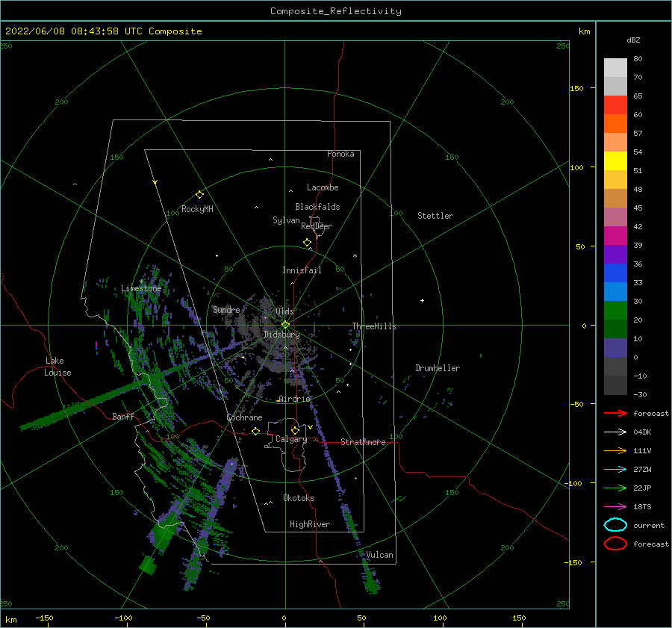
Task: Click the Sylvan label
Action: pos(286,221)
